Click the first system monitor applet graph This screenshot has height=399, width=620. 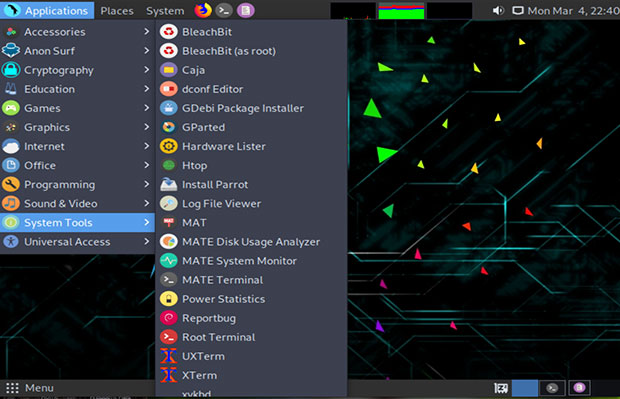[x=353, y=11]
